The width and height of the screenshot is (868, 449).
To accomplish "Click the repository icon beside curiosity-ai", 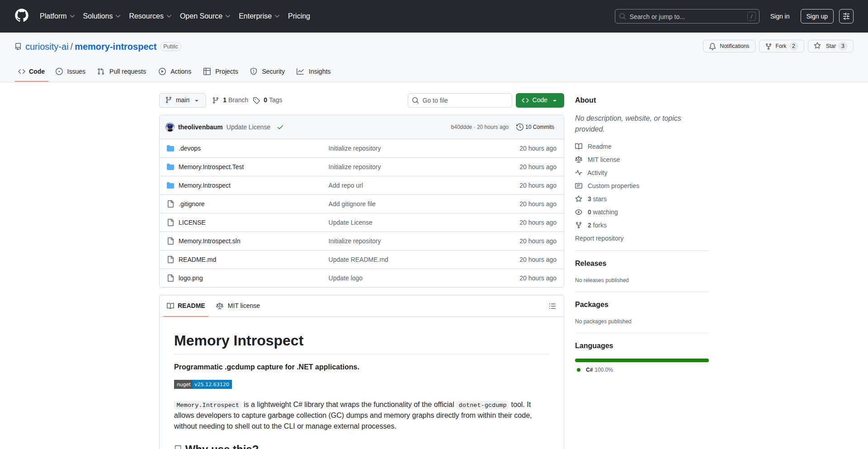I will [18, 47].
